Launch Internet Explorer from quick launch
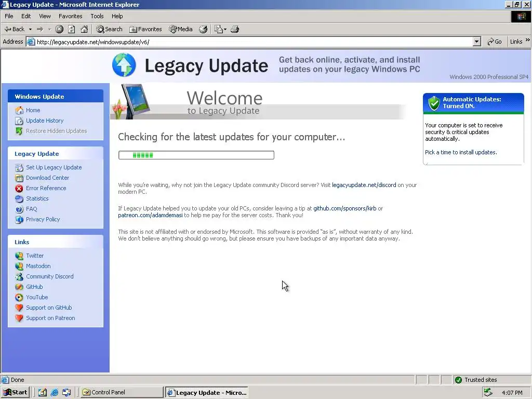Image resolution: width=532 pixels, height=399 pixels. [x=54, y=393]
